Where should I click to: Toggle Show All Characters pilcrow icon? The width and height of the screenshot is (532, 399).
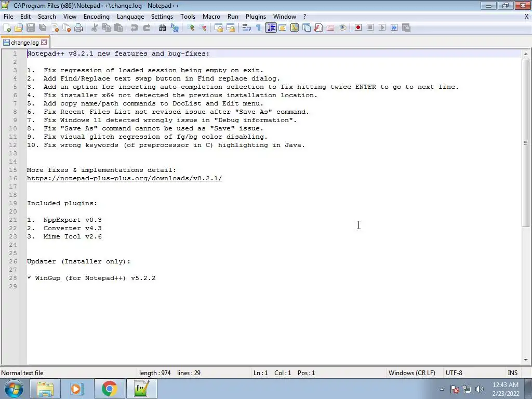click(x=259, y=28)
